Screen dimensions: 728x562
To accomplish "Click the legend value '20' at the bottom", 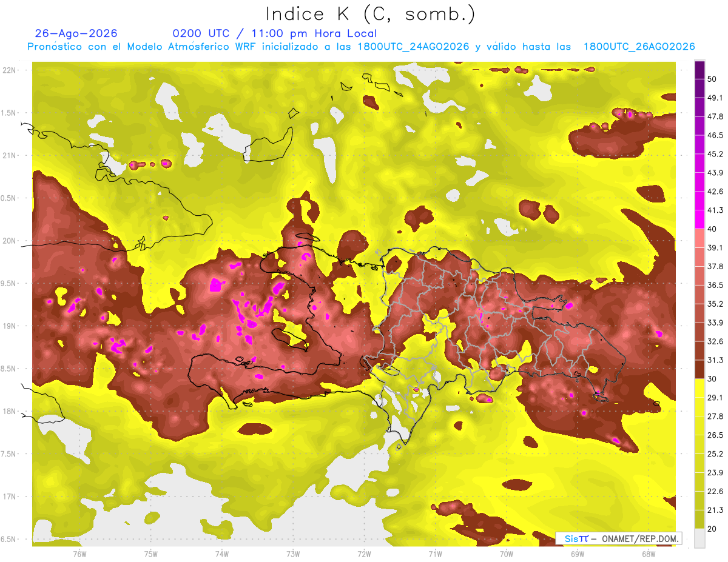I will [712, 529].
